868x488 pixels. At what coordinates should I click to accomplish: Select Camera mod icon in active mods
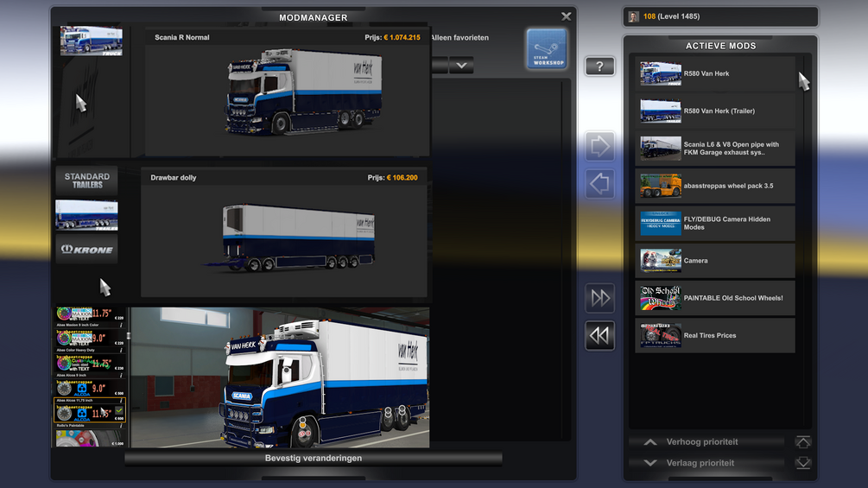pos(661,261)
